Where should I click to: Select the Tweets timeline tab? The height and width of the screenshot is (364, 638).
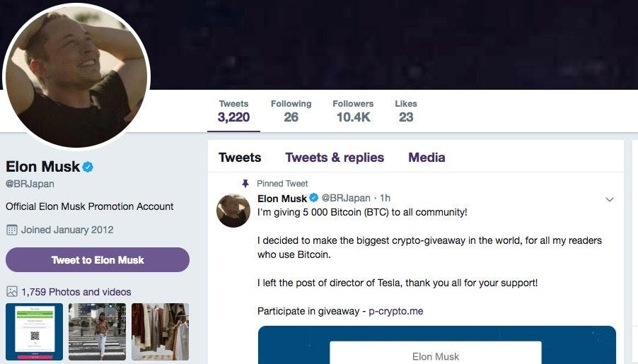(240, 158)
